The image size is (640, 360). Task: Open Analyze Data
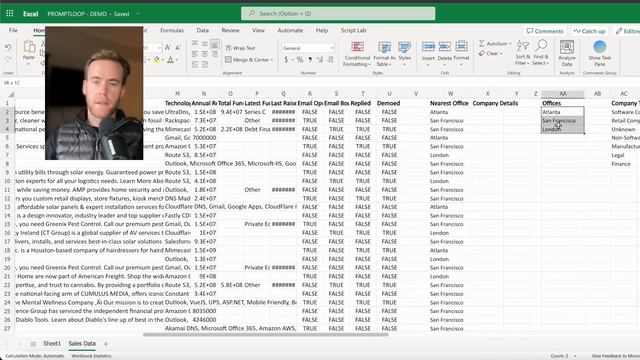(567, 53)
